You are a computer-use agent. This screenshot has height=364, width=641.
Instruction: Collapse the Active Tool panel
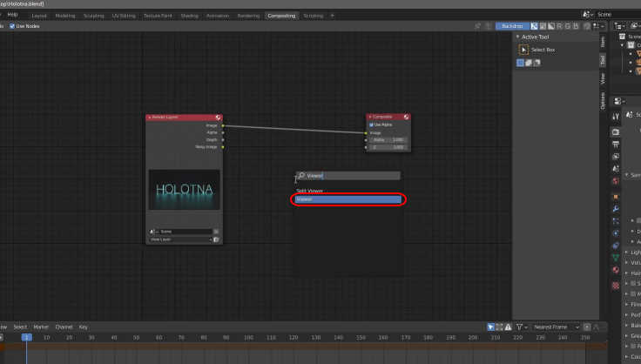(518, 37)
